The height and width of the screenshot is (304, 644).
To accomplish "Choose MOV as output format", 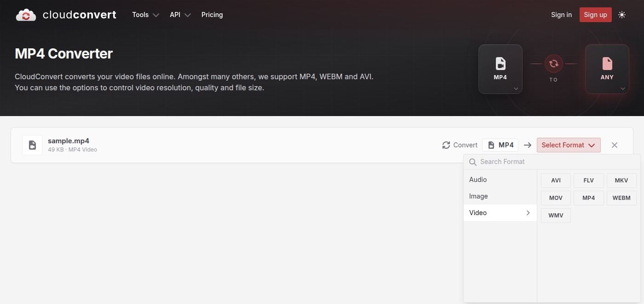I will click(556, 198).
